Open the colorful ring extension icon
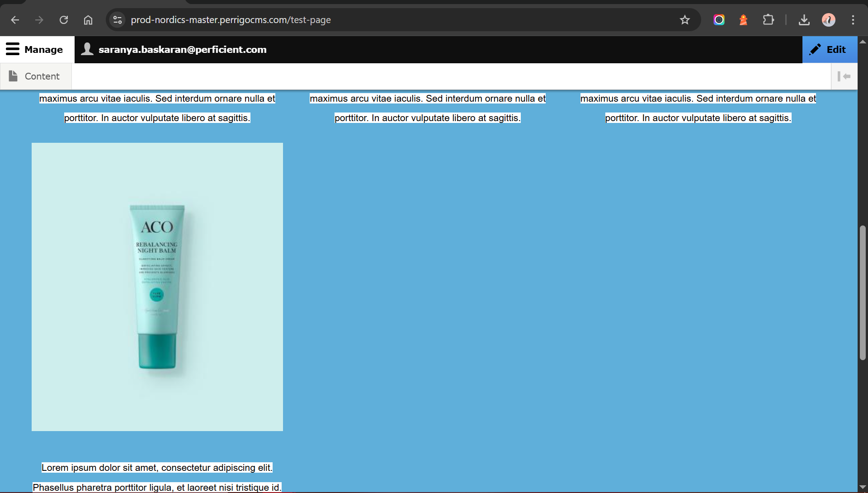The height and width of the screenshot is (493, 868). (719, 20)
